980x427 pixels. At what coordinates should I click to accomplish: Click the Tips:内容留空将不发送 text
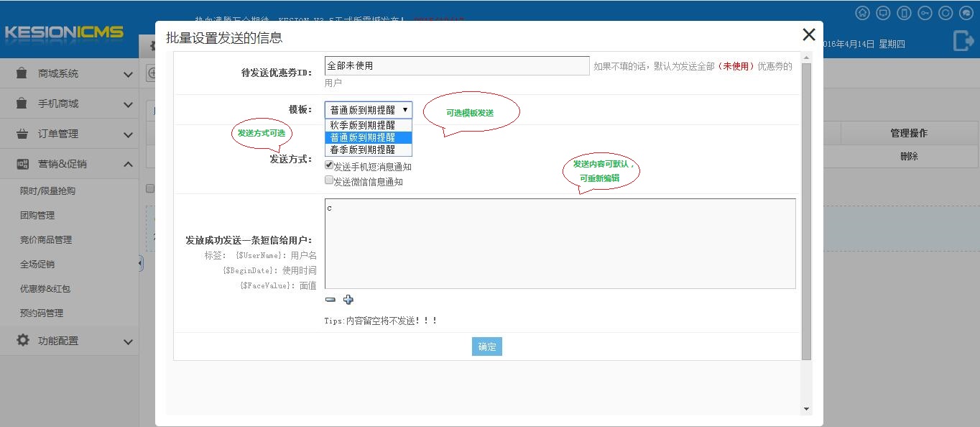381,321
